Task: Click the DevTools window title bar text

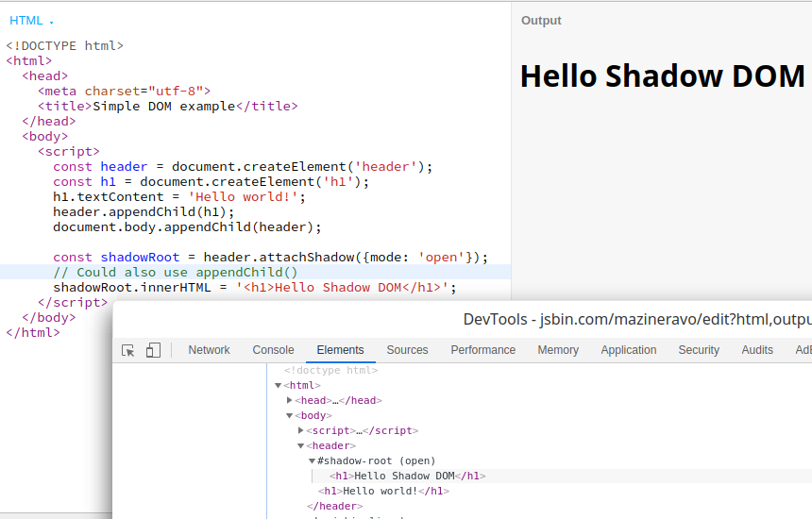Action: click(637, 319)
